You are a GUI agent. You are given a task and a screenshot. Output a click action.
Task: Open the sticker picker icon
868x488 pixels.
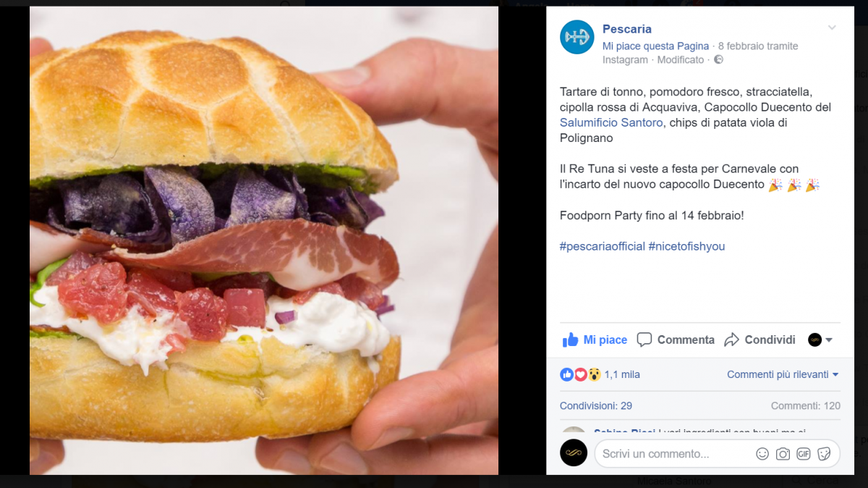click(x=824, y=454)
